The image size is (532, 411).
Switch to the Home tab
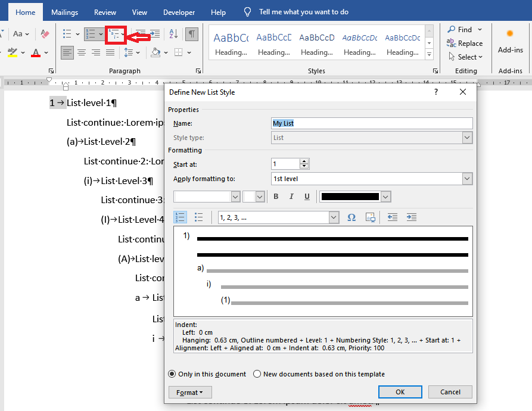pos(26,12)
